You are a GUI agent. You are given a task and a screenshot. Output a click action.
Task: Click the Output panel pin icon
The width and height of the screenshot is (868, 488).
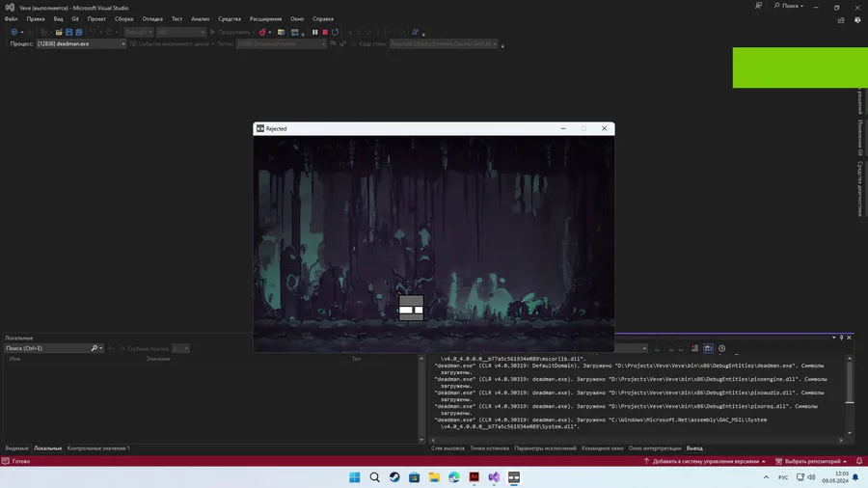pyautogui.click(x=841, y=338)
